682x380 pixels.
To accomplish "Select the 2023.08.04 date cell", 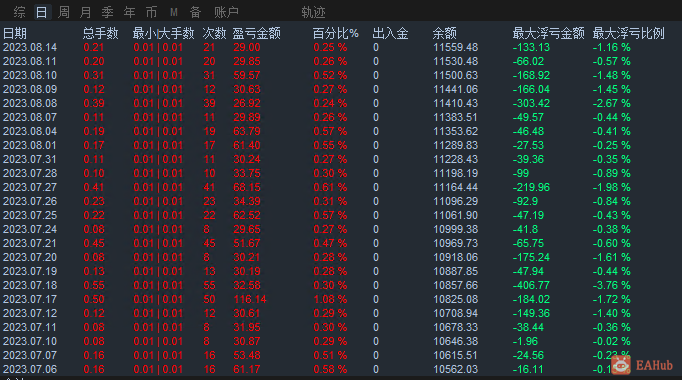I will tap(30, 131).
